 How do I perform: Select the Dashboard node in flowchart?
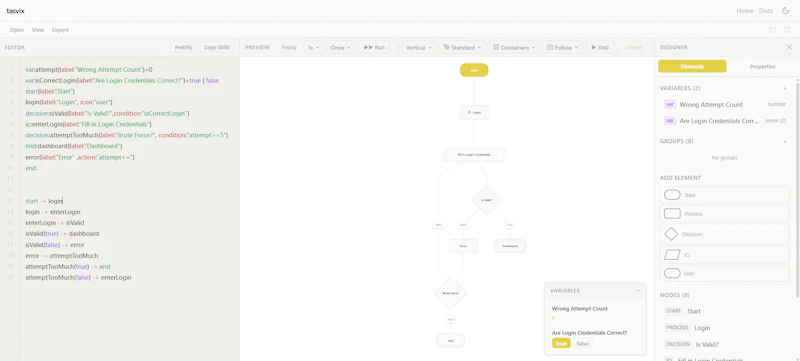510,246
